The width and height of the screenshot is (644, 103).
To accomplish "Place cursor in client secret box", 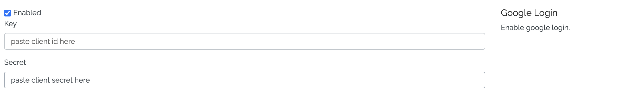I will click(x=245, y=80).
